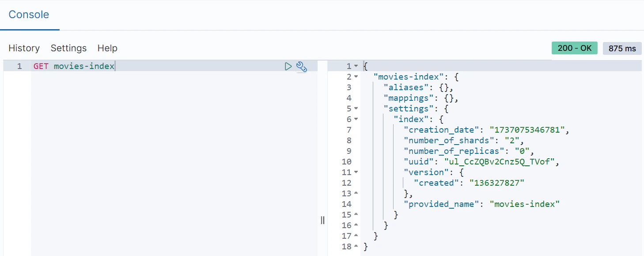Collapse the "movies-index" block on line 2

(x=356, y=77)
